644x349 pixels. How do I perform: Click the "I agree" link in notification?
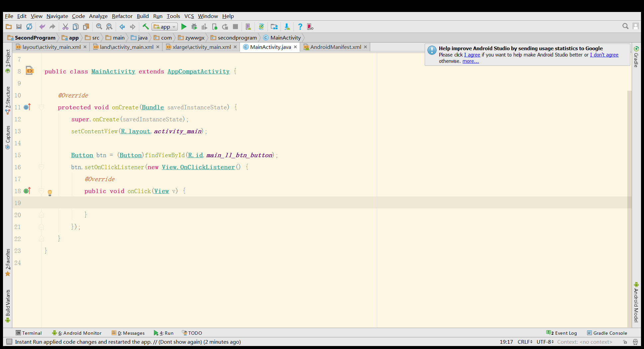(472, 55)
